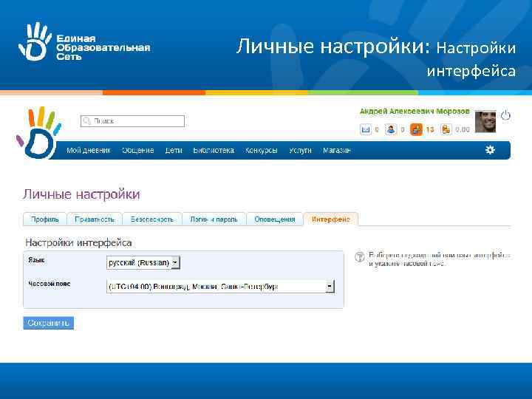Click the Настройки интерфейса section heading
Viewport: 532px width, 399px height.
coord(78,243)
